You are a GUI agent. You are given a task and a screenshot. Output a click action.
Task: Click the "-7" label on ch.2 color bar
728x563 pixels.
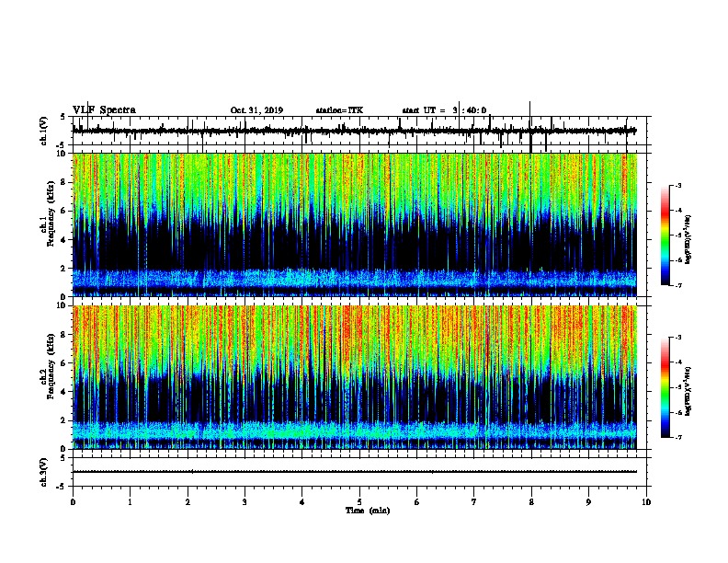coord(677,438)
